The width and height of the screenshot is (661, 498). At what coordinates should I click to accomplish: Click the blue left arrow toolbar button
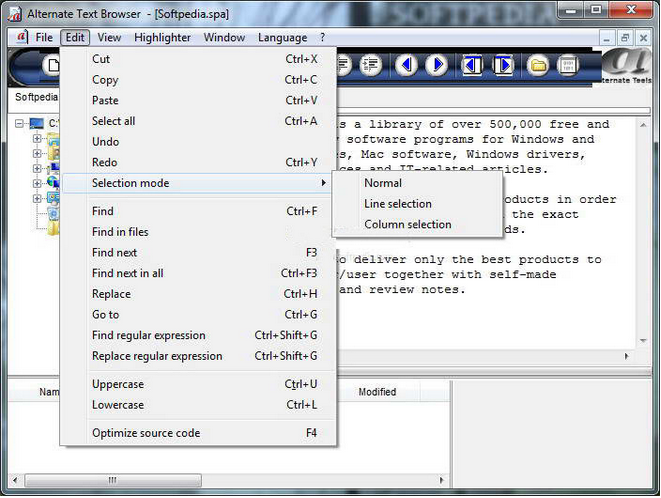(x=406, y=65)
